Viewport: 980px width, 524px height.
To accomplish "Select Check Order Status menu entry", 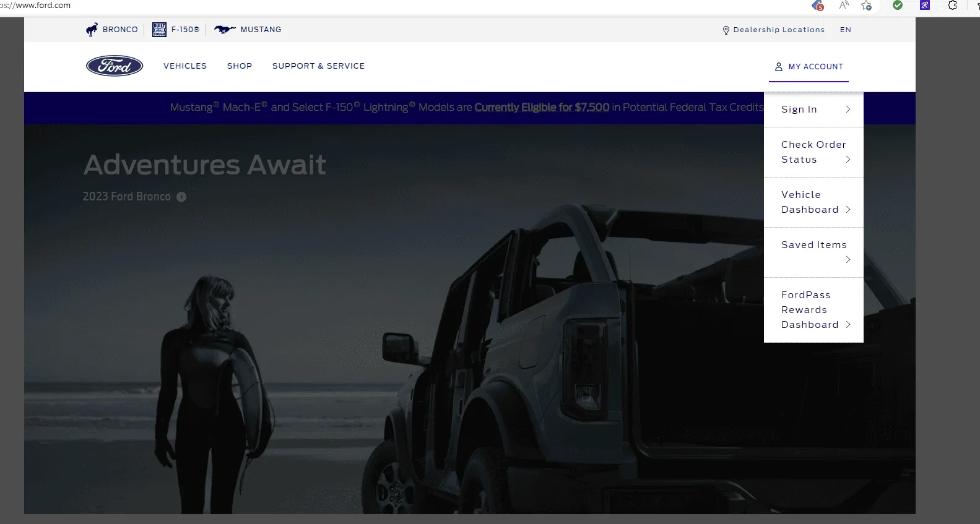I will 813,152.
